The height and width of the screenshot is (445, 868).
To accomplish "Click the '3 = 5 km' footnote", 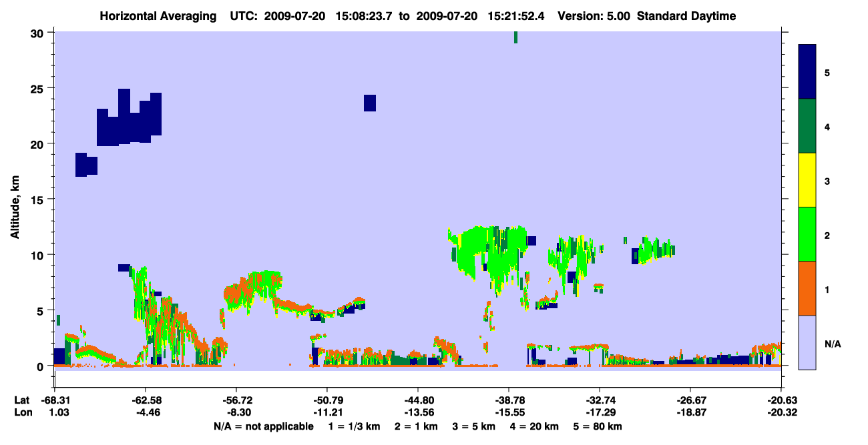I will coord(475,426).
